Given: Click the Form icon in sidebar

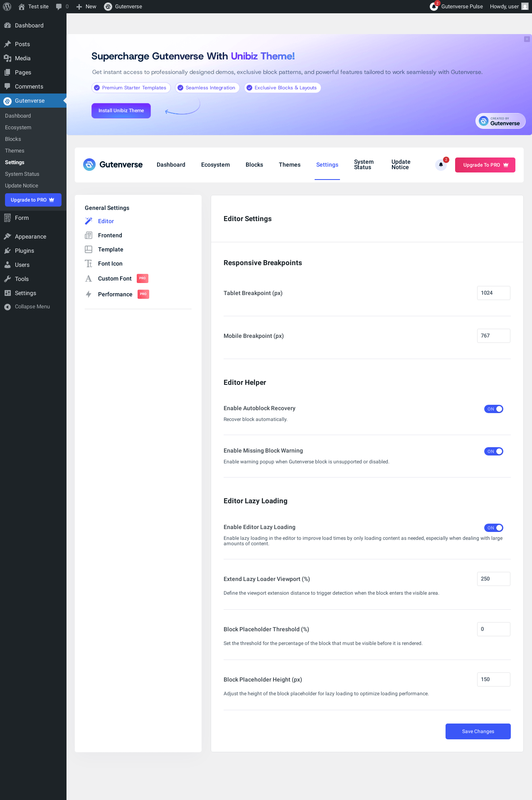Looking at the screenshot, I should pos(7,218).
